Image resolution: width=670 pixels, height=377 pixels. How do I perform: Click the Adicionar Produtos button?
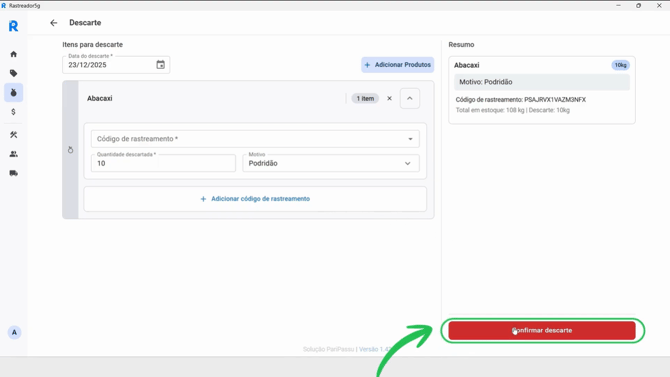(397, 65)
